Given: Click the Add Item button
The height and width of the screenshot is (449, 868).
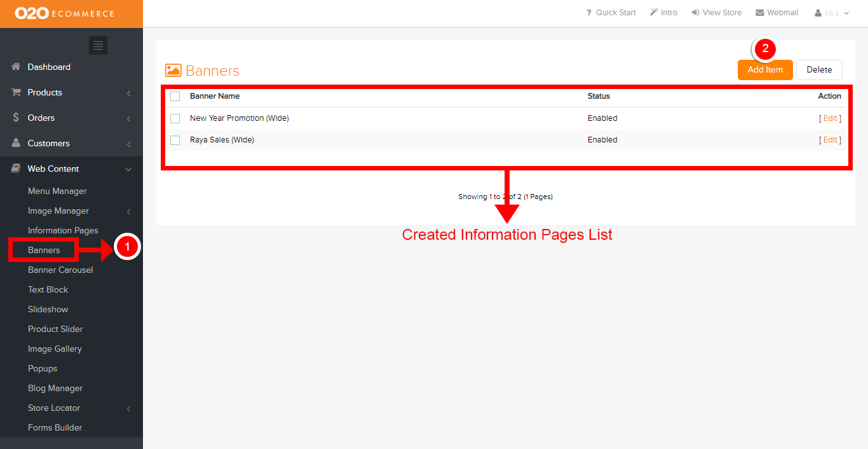Looking at the screenshot, I should point(765,70).
